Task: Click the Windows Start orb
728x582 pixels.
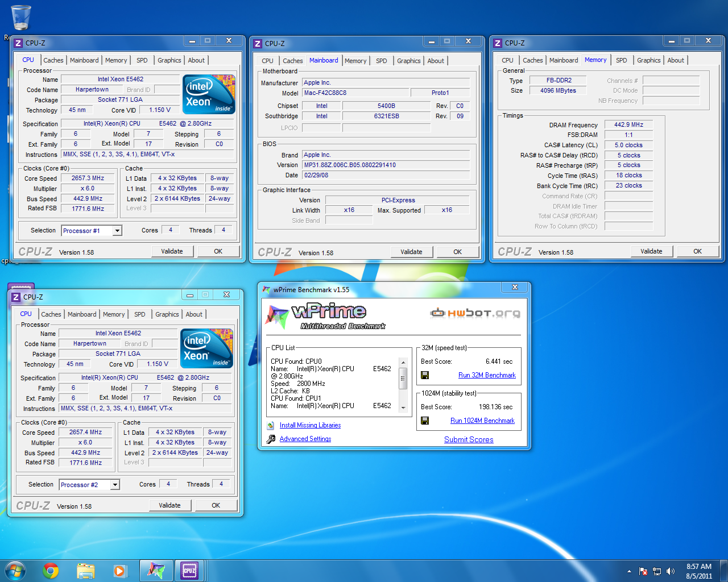Action: (x=15, y=570)
